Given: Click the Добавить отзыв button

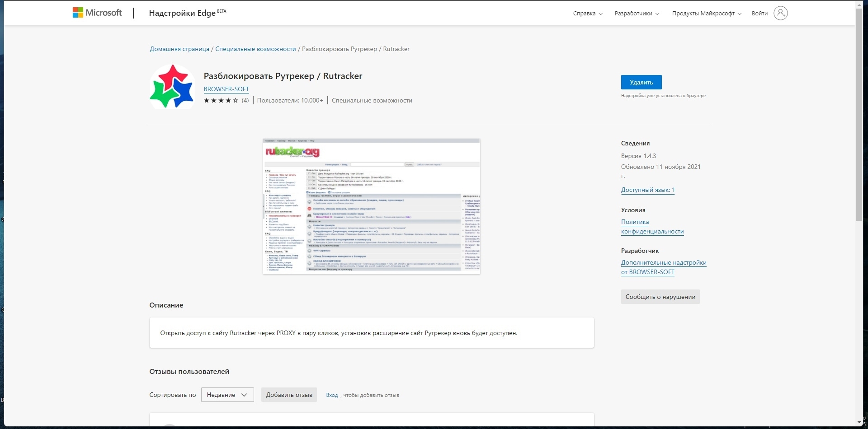Looking at the screenshot, I should click(289, 395).
